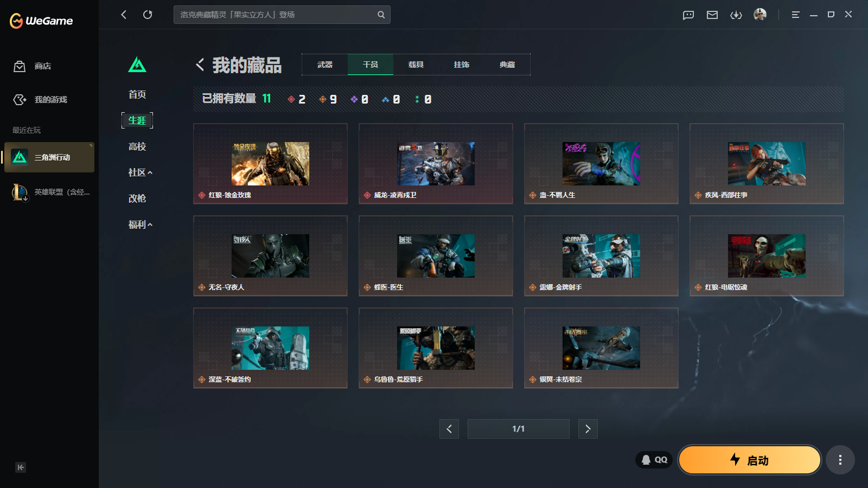Open the 威龙-凌霄戍卫 skin card
This screenshot has height=488, width=868.
tap(436, 164)
